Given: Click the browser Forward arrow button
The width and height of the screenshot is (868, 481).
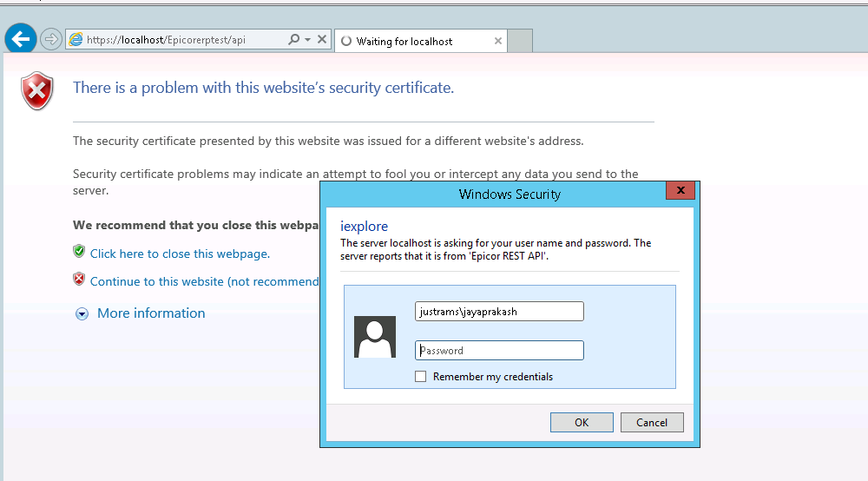Looking at the screenshot, I should 51,39.
